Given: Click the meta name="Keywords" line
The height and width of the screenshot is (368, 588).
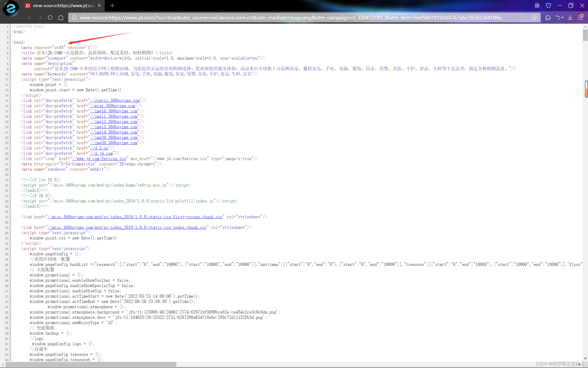Looking at the screenshot, I should coord(139,74).
